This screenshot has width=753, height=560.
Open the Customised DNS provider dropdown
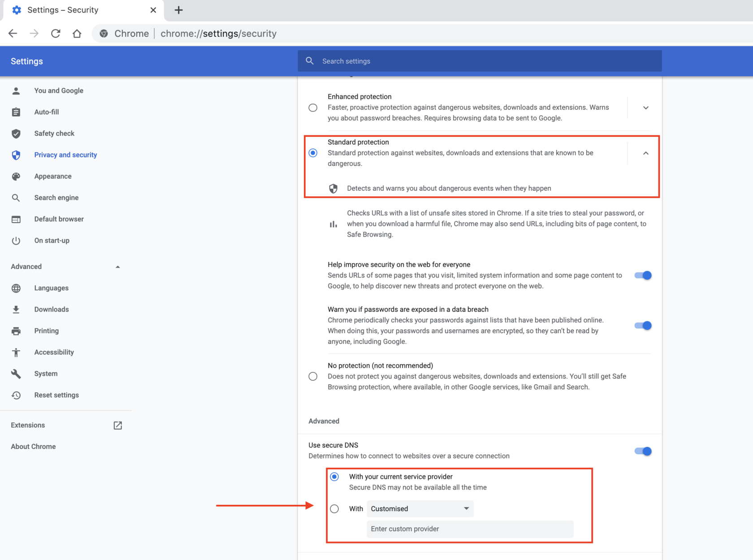click(420, 509)
